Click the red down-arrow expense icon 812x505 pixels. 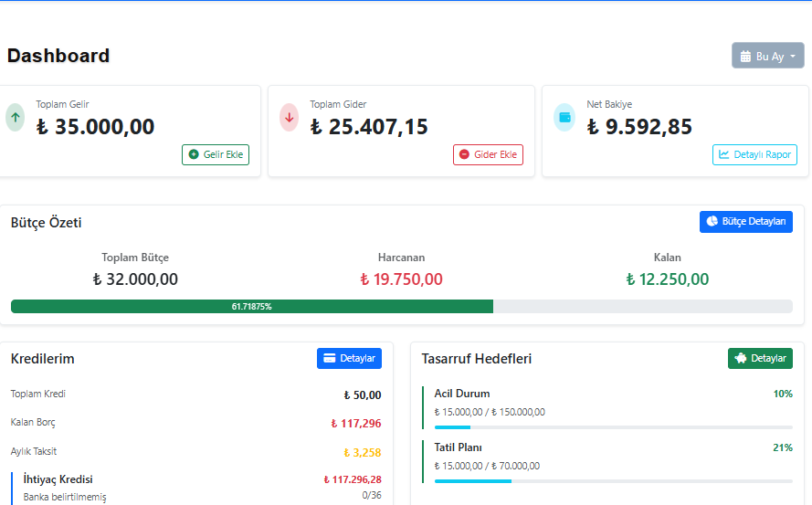(x=290, y=117)
